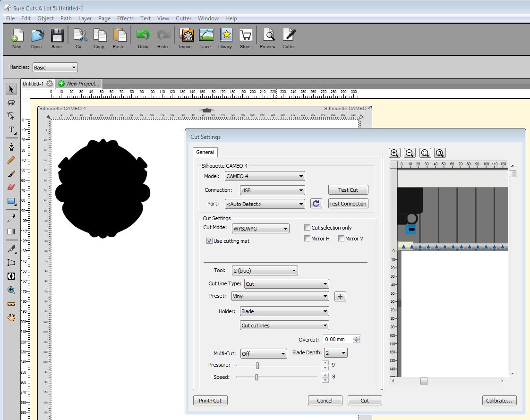Open the Port Auto Detect dropdown
530x420 pixels.
265,204
